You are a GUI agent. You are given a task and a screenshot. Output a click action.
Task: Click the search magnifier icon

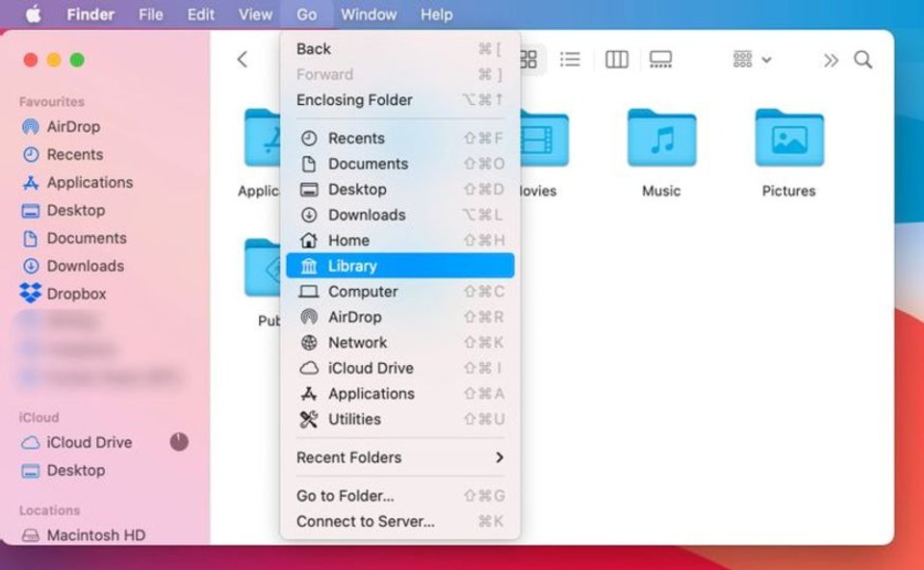tap(863, 60)
